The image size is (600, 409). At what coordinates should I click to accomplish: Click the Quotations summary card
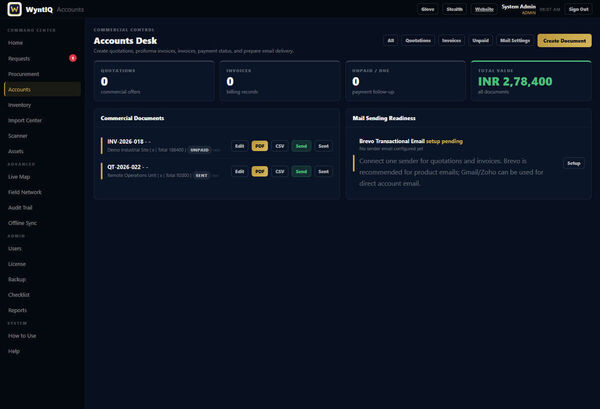point(154,81)
